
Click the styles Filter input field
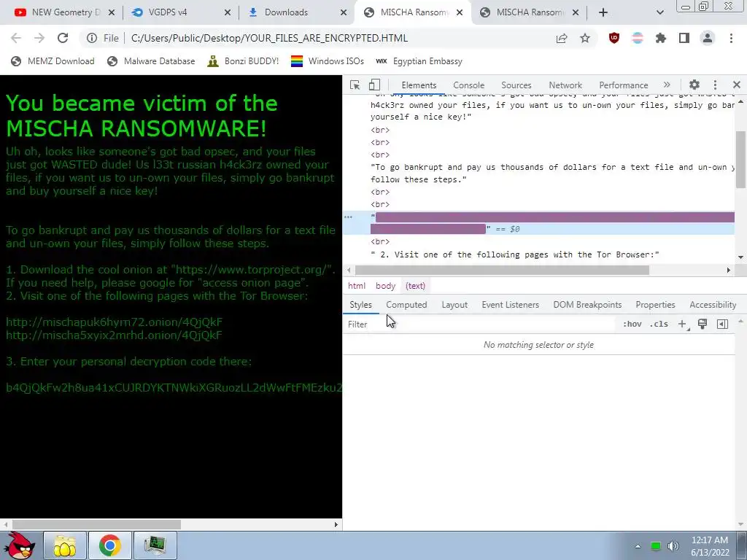pyautogui.click(x=479, y=324)
